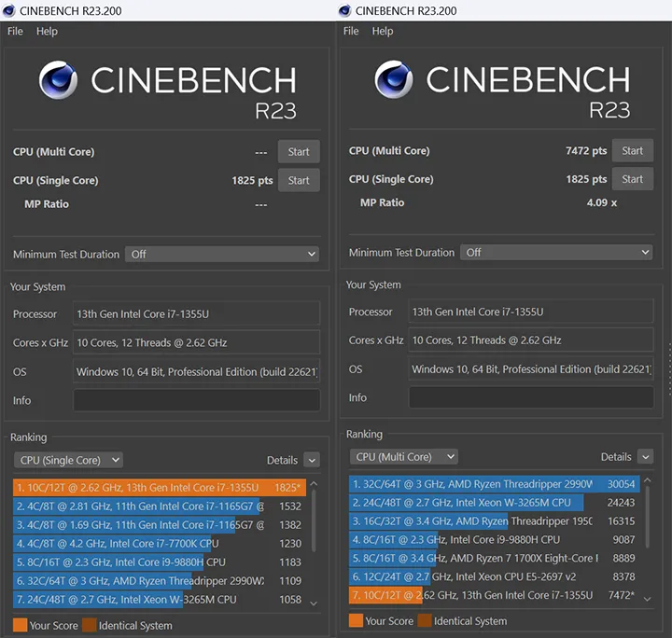Click the Info text field in the left window

[196, 400]
